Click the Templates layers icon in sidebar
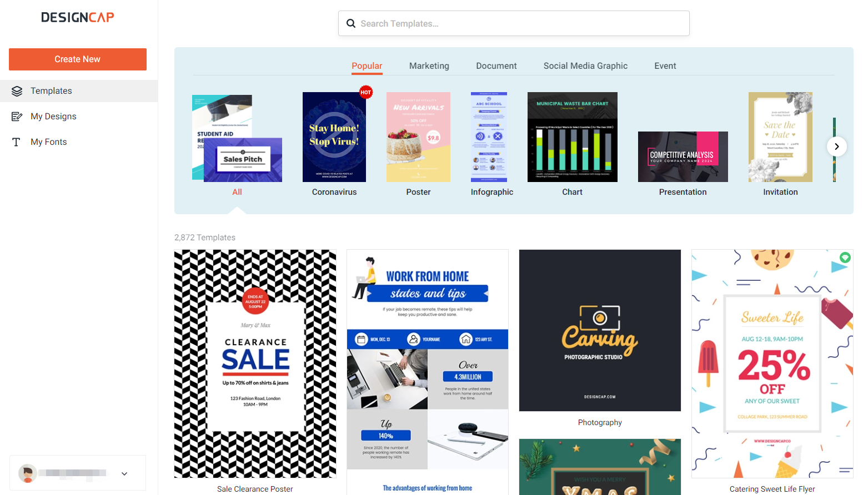 pos(17,91)
